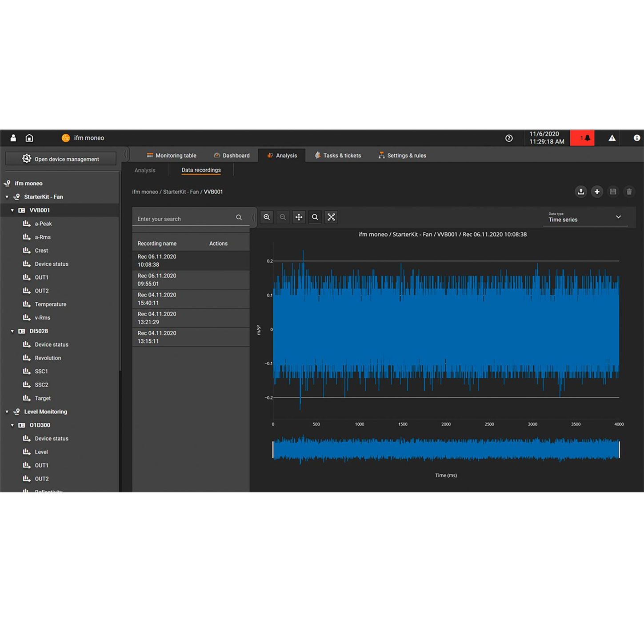Viewport: 644px width, 644px height.
Task: Open the help question mark icon
Action: tap(509, 138)
